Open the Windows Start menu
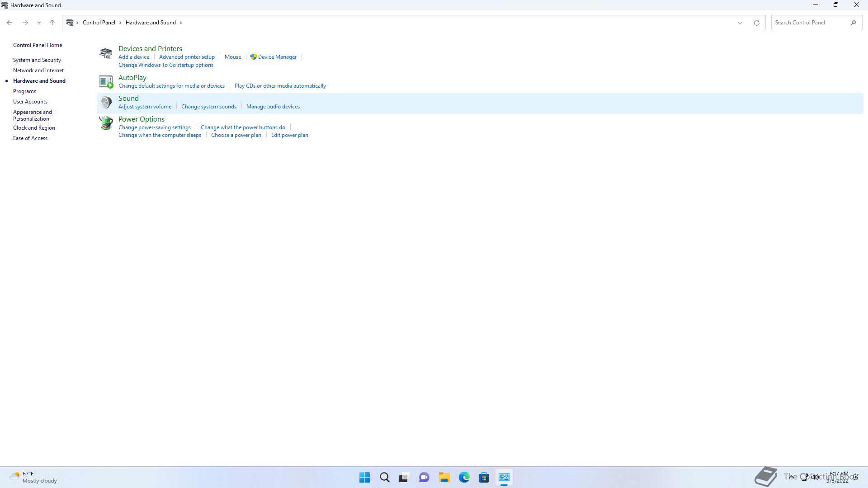 click(364, 477)
